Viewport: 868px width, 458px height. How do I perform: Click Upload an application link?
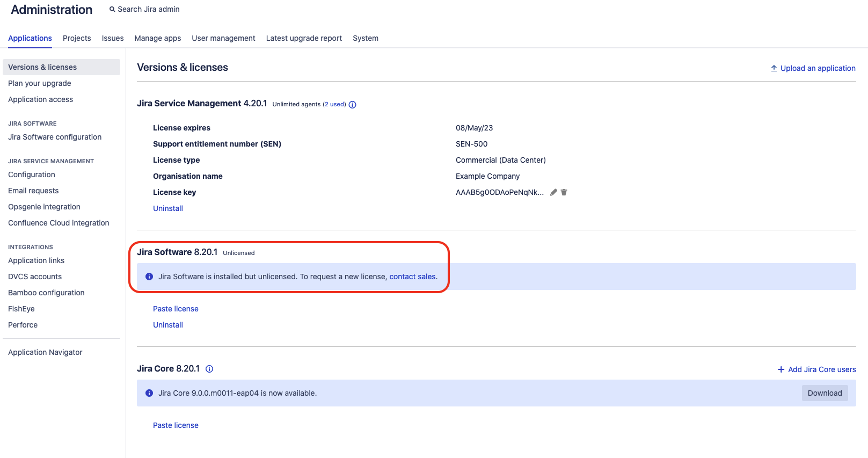(x=818, y=68)
